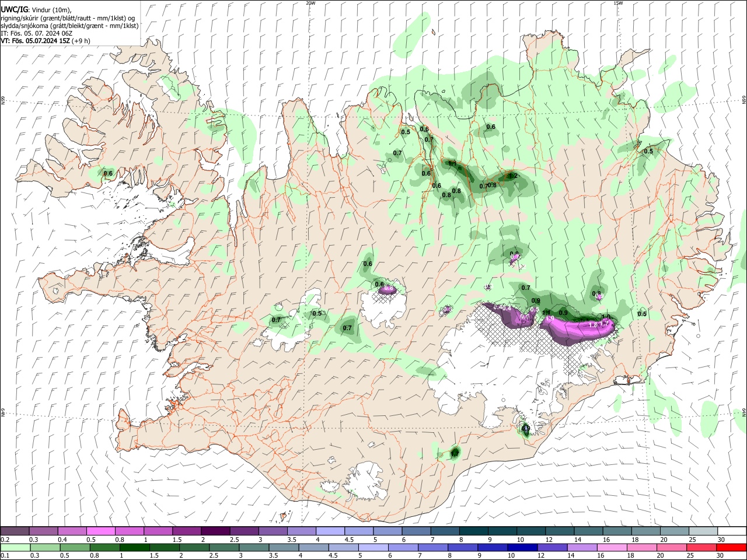Click the deep navy blue rain swatch labeled 10
This screenshot has height=560, width=747.
coord(522,547)
